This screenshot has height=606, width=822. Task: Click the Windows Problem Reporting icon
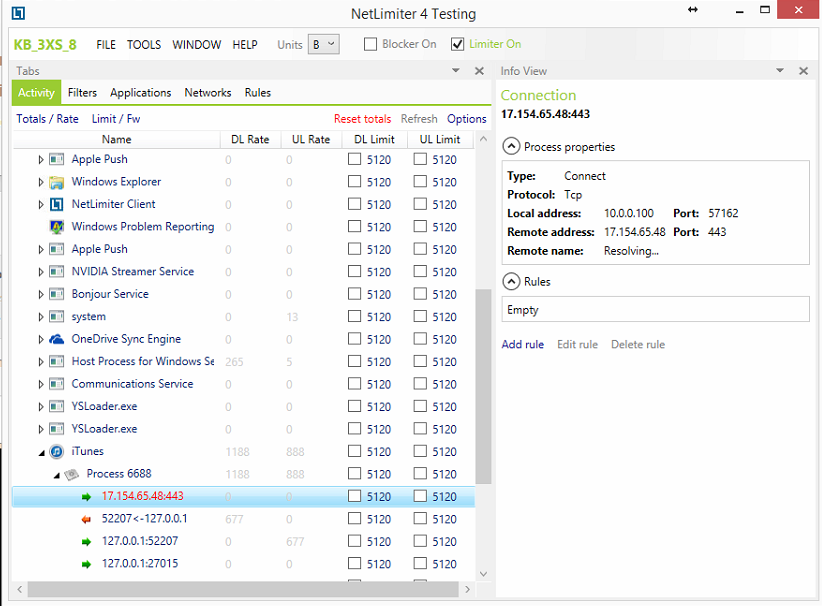(57, 226)
